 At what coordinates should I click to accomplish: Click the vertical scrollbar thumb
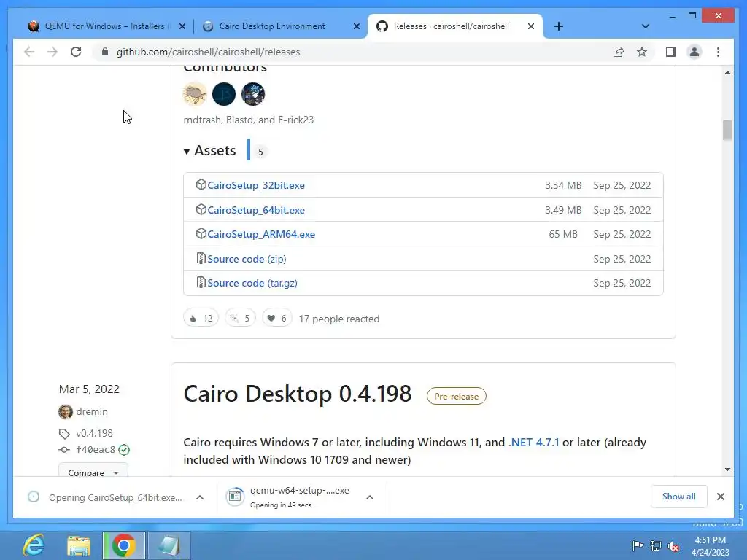(x=727, y=130)
